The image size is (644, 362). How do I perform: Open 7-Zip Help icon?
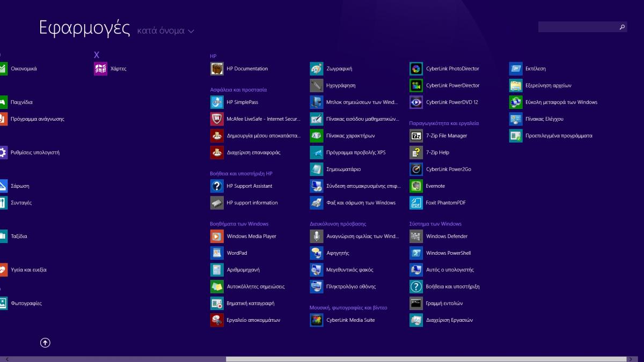416,152
